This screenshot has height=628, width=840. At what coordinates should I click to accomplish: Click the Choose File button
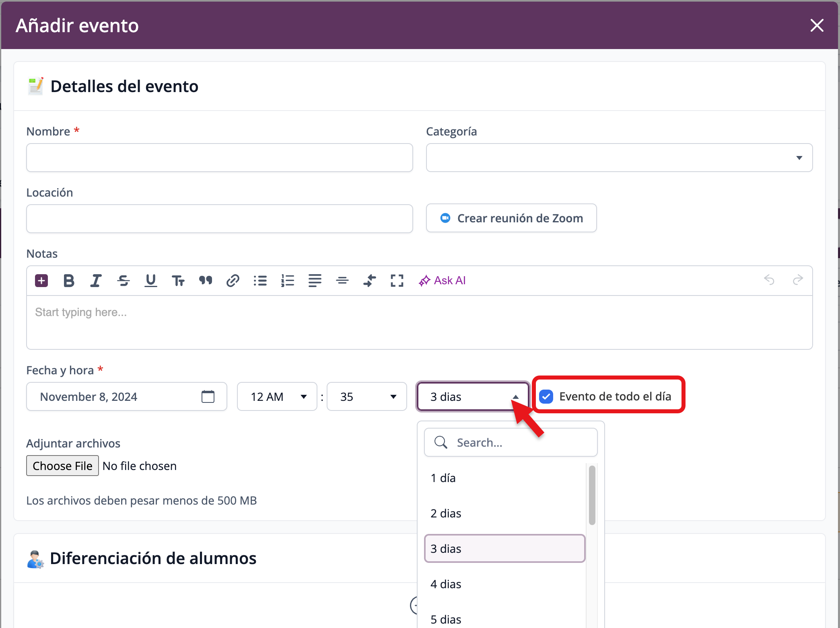coord(62,466)
